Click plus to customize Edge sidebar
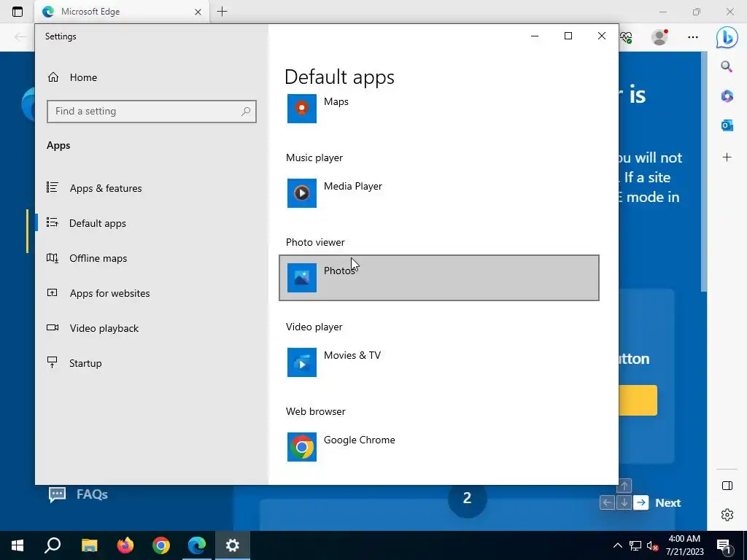The width and height of the screenshot is (747, 560). pos(727,157)
